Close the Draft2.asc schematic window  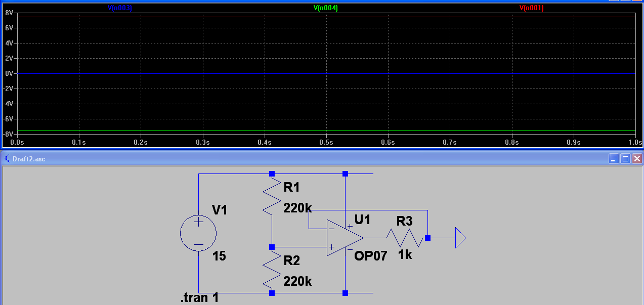coord(637,159)
